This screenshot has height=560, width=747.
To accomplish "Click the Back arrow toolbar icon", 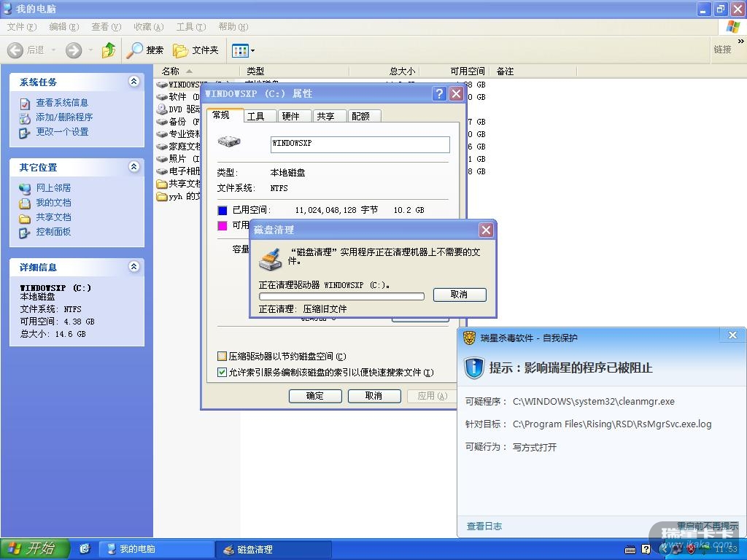I will [15, 50].
